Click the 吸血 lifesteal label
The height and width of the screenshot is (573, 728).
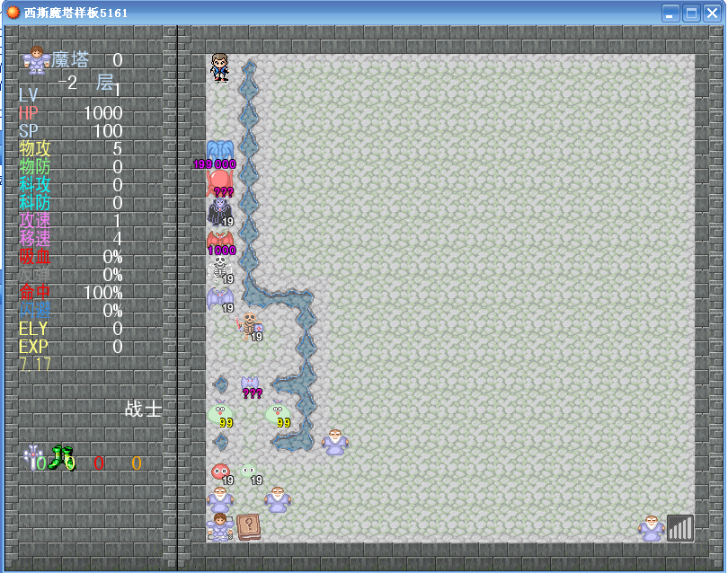[35, 257]
